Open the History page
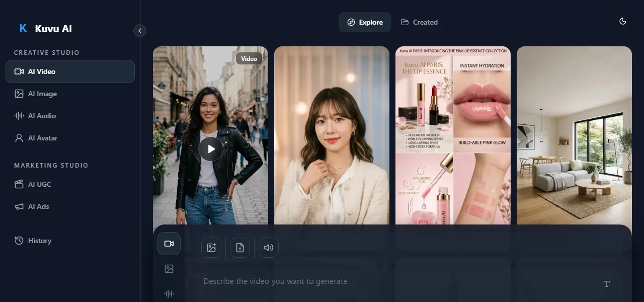 70,241
